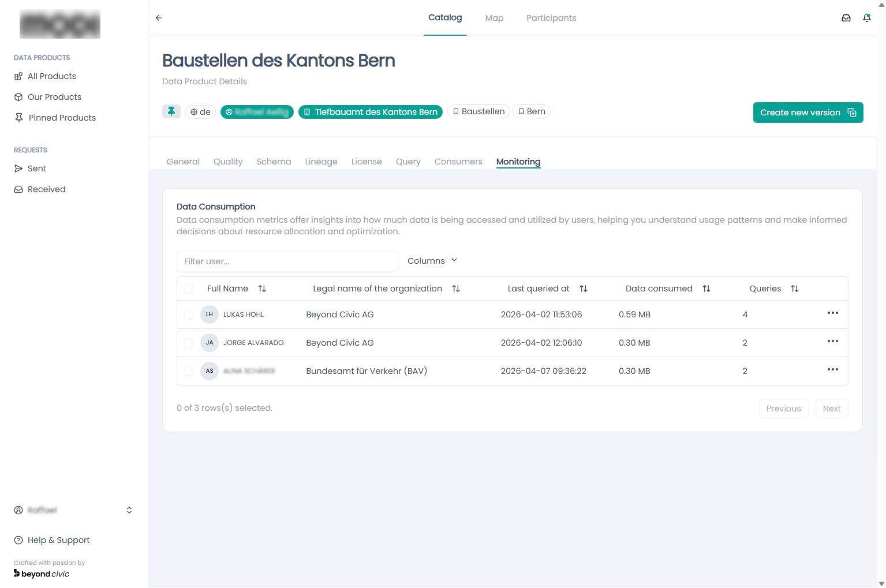
Task: Open the Query tab
Action: click(408, 162)
